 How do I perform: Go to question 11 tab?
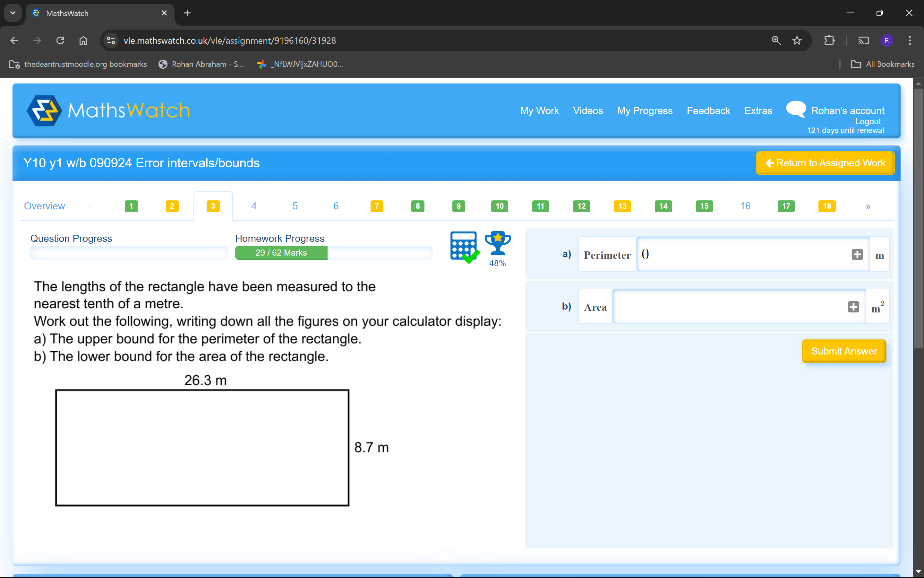pyautogui.click(x=541, y=206)
